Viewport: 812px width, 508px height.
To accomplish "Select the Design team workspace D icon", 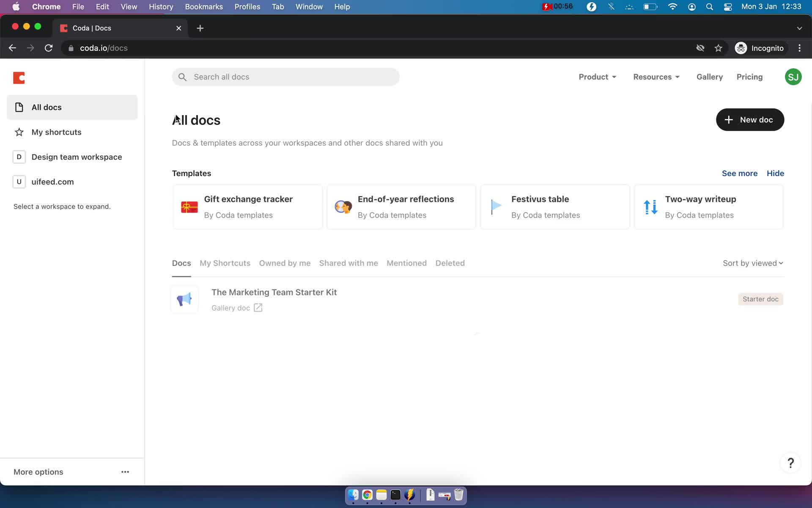I will [19, 157].
